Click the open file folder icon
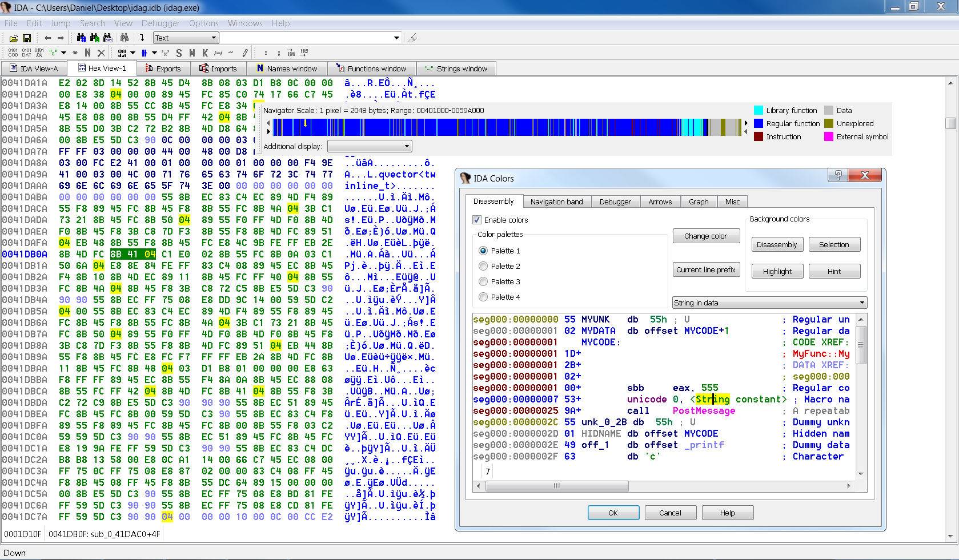 pos(13,38)
